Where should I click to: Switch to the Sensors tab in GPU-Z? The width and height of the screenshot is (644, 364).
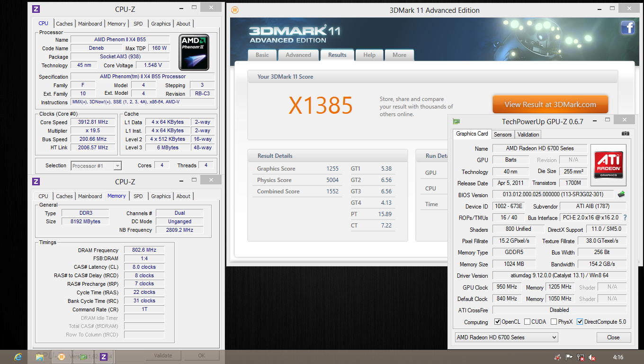pyautogui.click(x=502, y=135)
